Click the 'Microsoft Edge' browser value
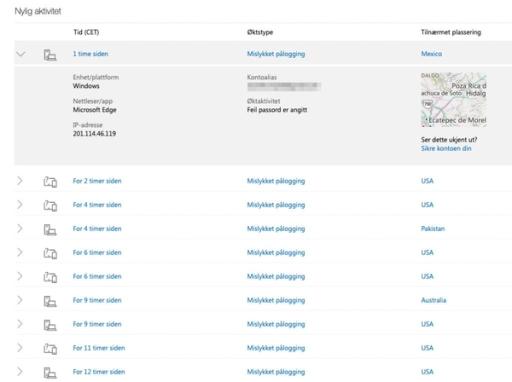The width and height of the screenshot is (512, 382). [x=95, y=110]
